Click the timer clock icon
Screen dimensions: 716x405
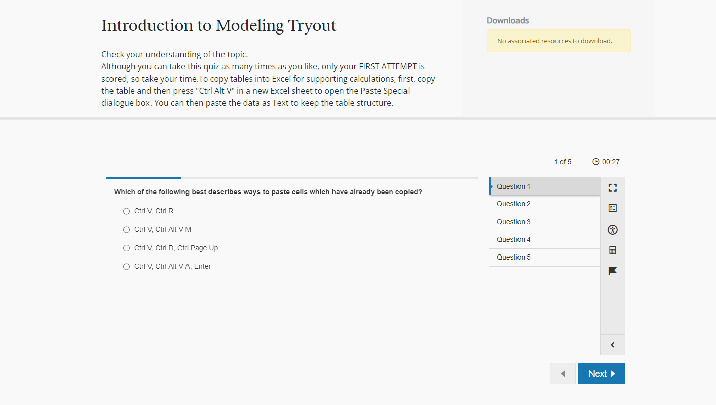[596, 161]
